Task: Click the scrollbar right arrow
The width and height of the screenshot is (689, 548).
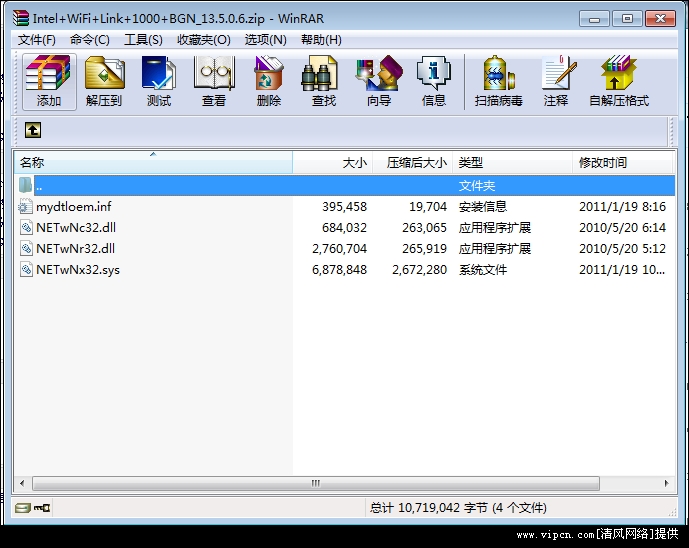Action: [x=667, y=483]
